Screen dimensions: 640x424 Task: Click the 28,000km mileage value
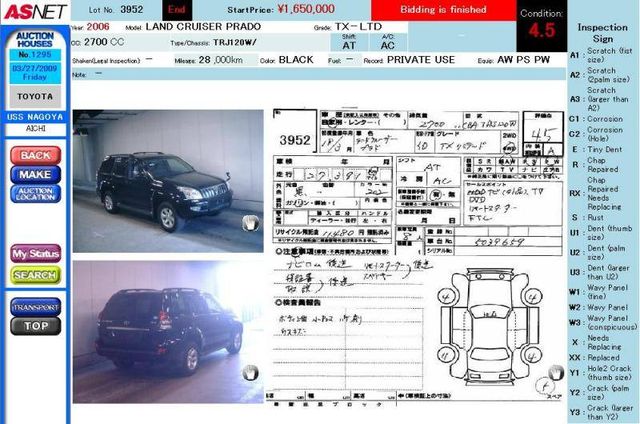pos(220,60)
